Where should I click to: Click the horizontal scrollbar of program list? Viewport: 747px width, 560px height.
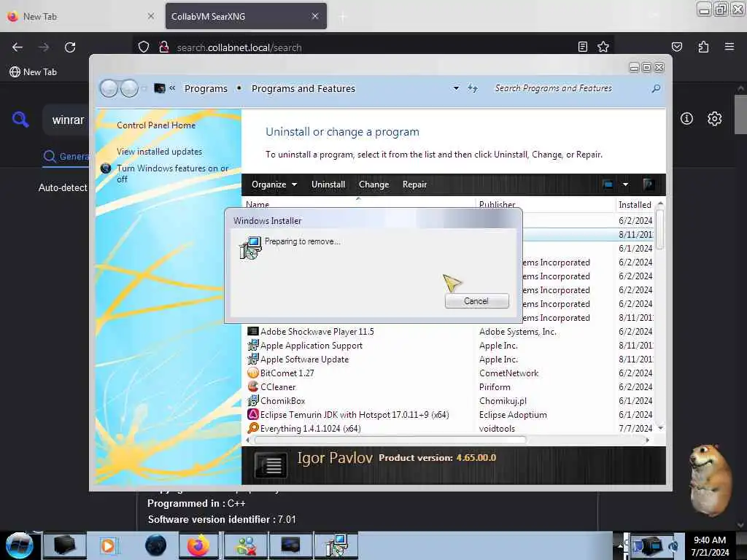390,440
